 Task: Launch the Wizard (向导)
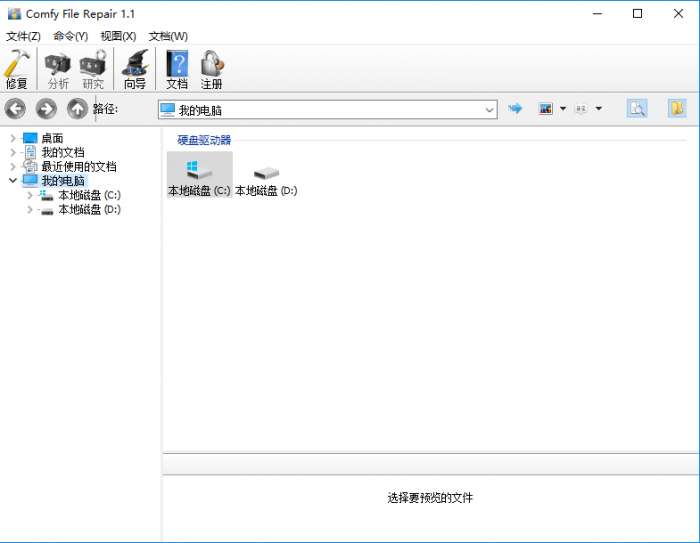[x=135, y=69]
